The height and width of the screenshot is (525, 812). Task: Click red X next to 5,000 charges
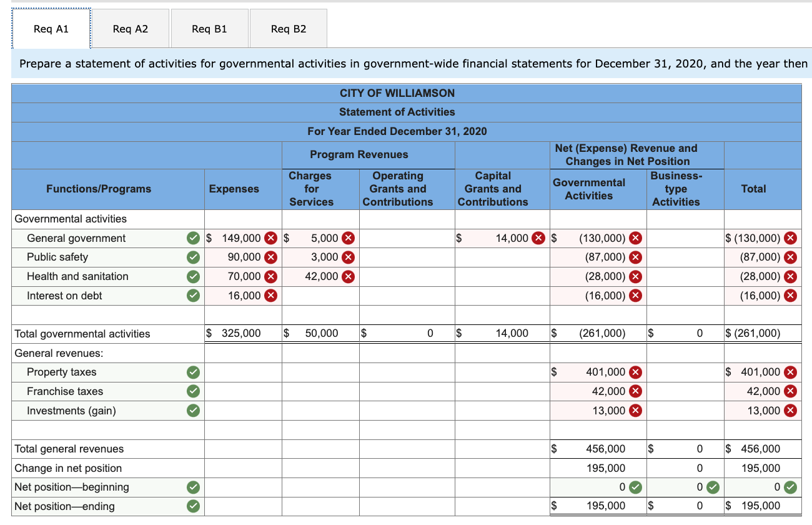click(348, 238)
